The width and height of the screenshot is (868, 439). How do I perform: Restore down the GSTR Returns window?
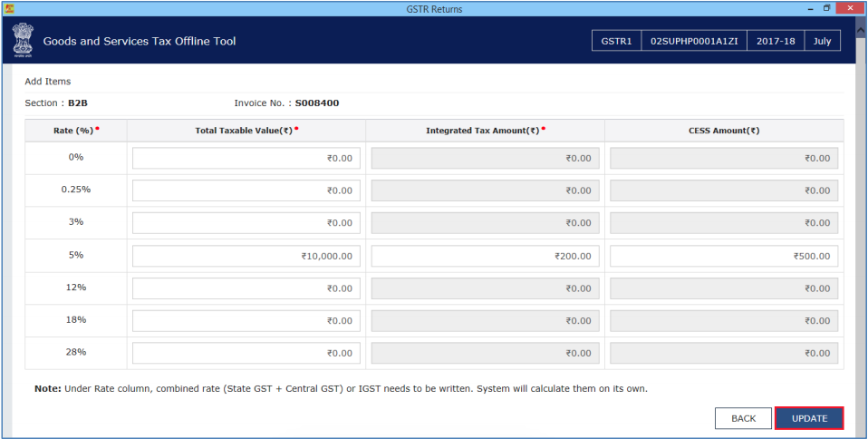point(827,8)
